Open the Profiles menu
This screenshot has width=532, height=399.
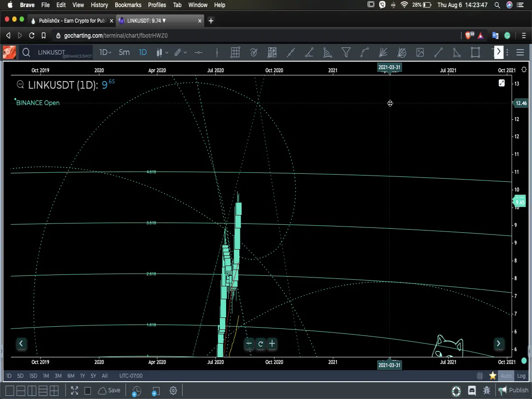pyautogui.click(x=157, y=5)
